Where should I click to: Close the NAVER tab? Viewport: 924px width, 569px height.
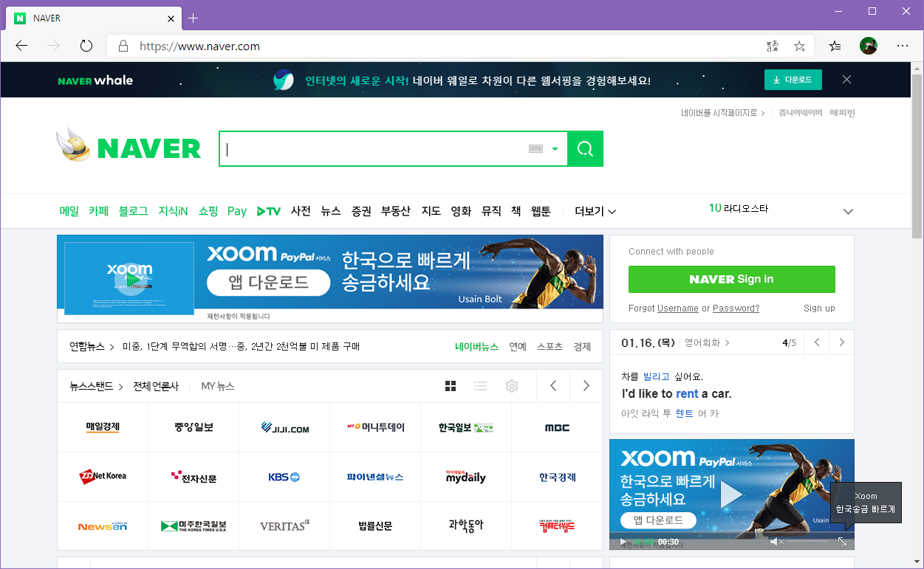(171, 18)
